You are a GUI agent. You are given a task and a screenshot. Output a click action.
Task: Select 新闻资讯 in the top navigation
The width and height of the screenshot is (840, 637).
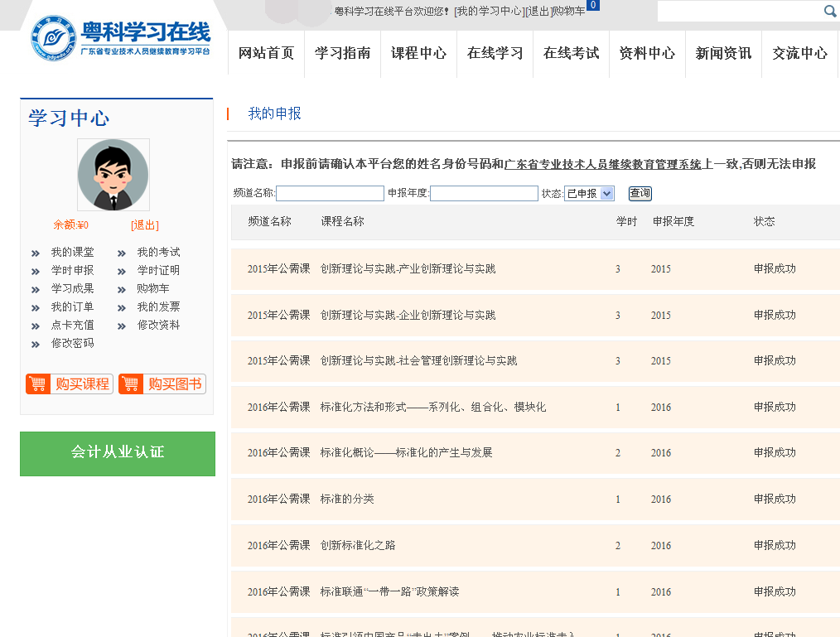[723, 53]
